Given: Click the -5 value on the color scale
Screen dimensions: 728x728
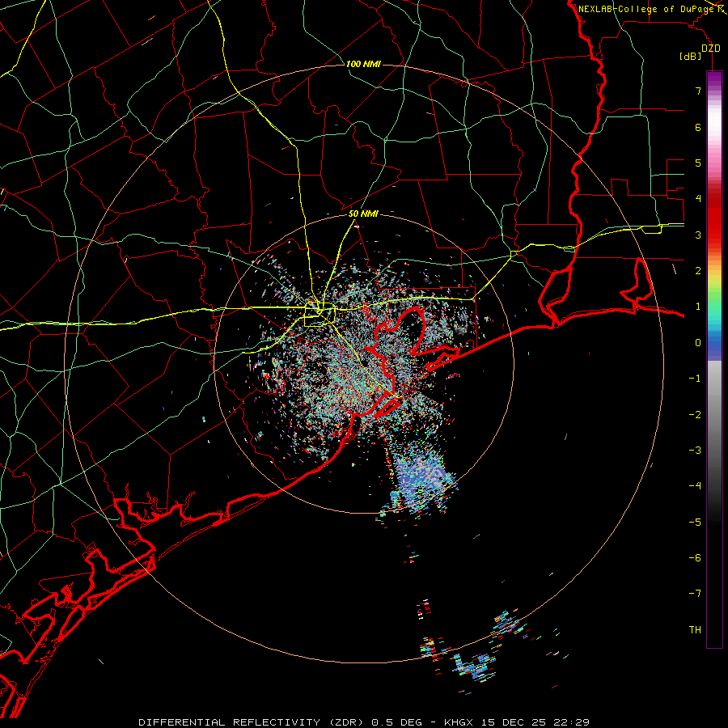Looking at the screenshot, I should pos(695,523).
